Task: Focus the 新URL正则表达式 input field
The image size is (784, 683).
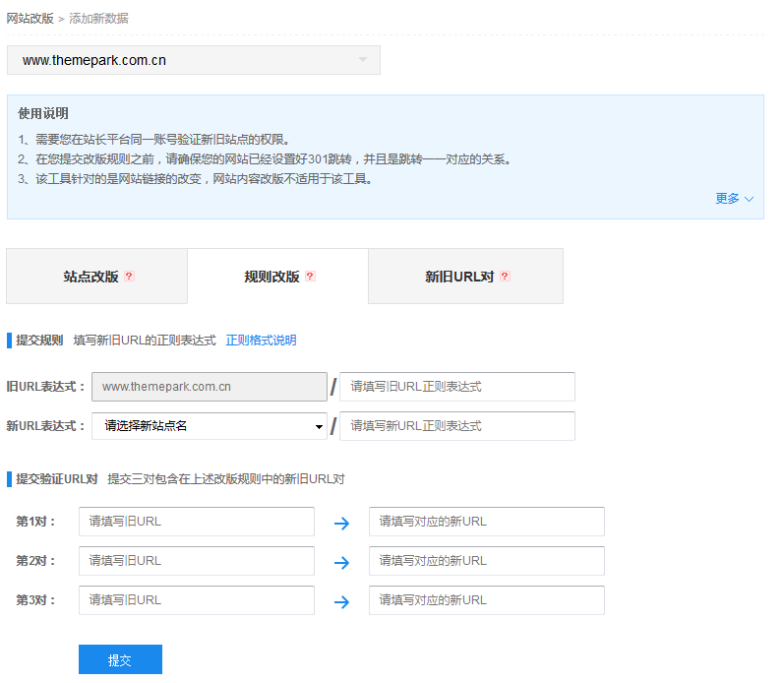Action: point(456,426)
